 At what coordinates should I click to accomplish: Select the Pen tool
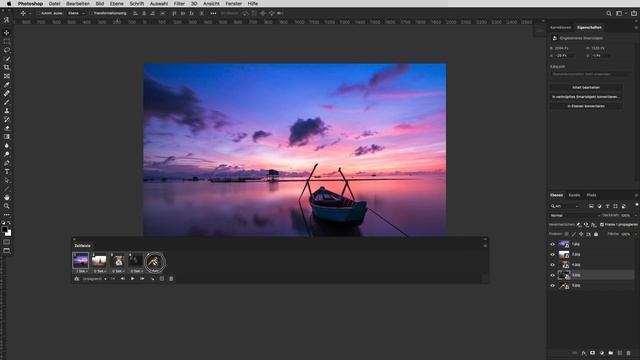(7, 163)
